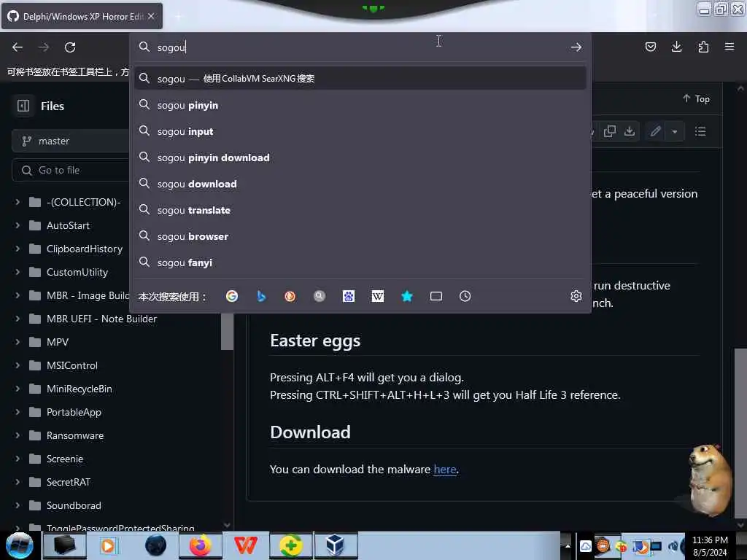Focus the Go to file search box
The width and height of the screenshot is (747, 560).
[x=70, y=170]
